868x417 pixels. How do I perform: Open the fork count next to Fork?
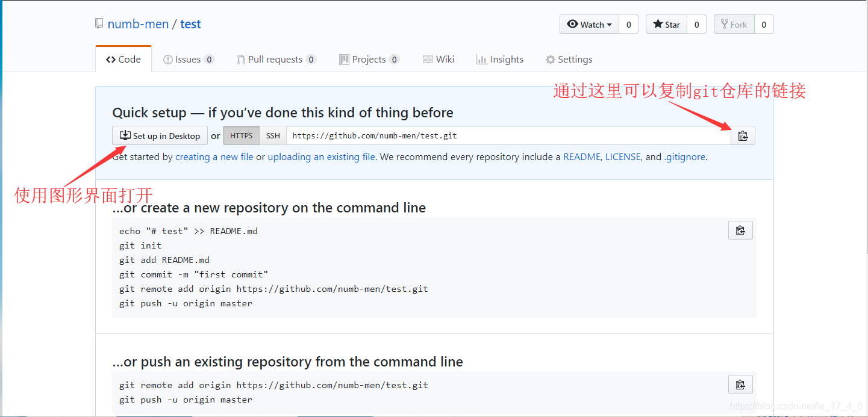pos(764,25)
